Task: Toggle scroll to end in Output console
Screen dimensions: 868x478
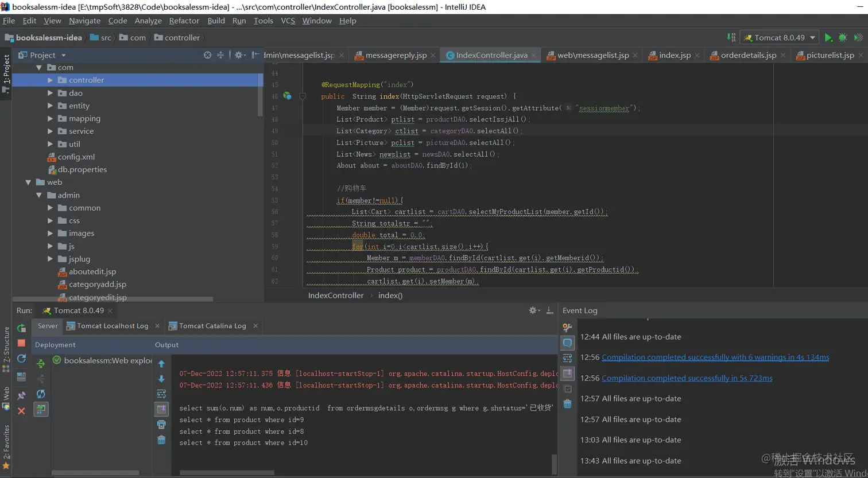Action: tap(161, 409)
